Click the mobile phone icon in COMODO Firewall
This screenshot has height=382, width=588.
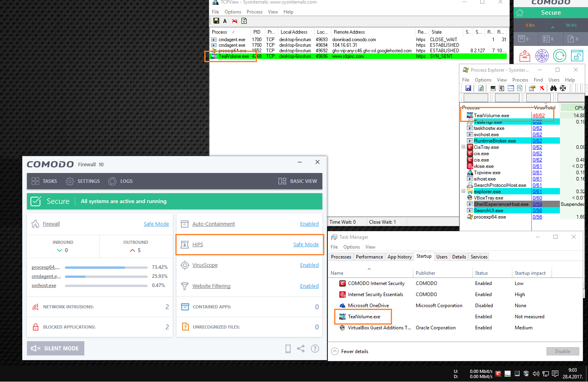pos(288,349)
